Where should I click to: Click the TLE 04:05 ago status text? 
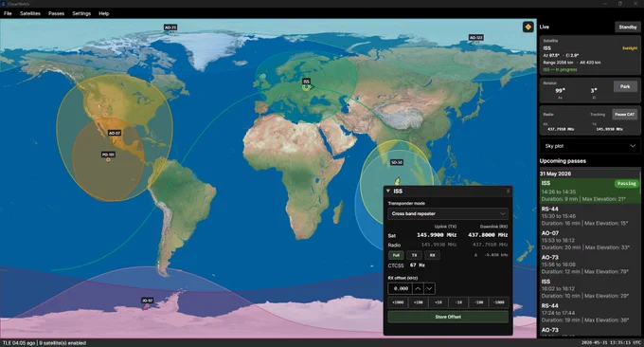point(19,343)
